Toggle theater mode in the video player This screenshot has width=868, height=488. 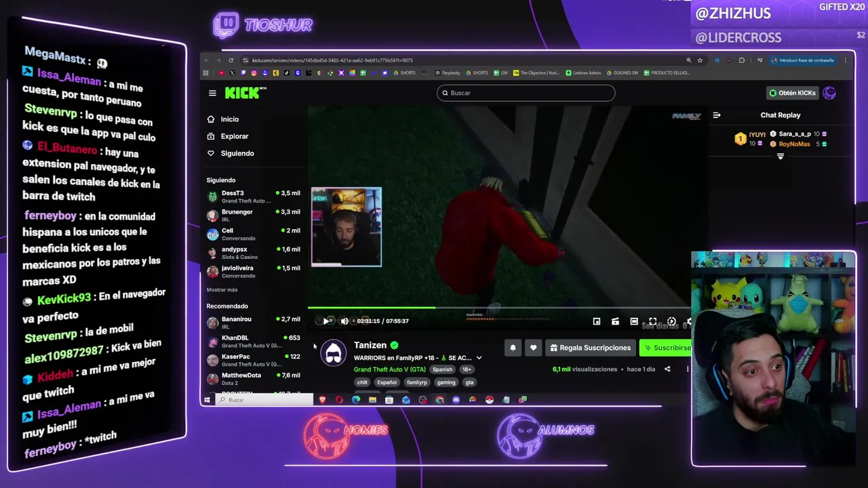coord(634,321)
